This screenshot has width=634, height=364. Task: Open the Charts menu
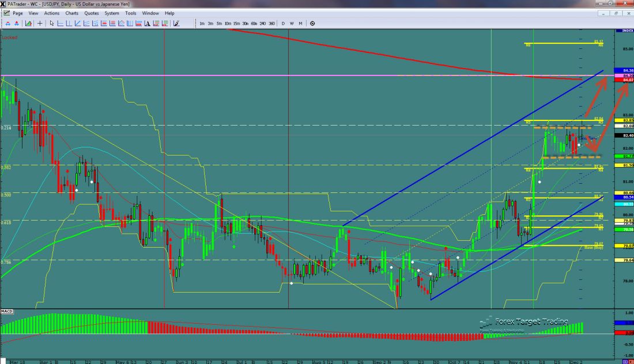[72, 13]
